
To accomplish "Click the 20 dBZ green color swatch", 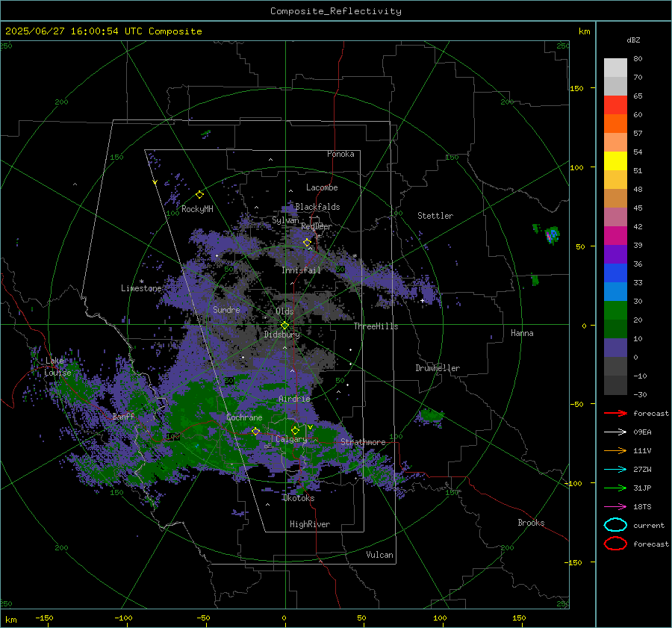I will pyautogui.click(x=615, y=311).
